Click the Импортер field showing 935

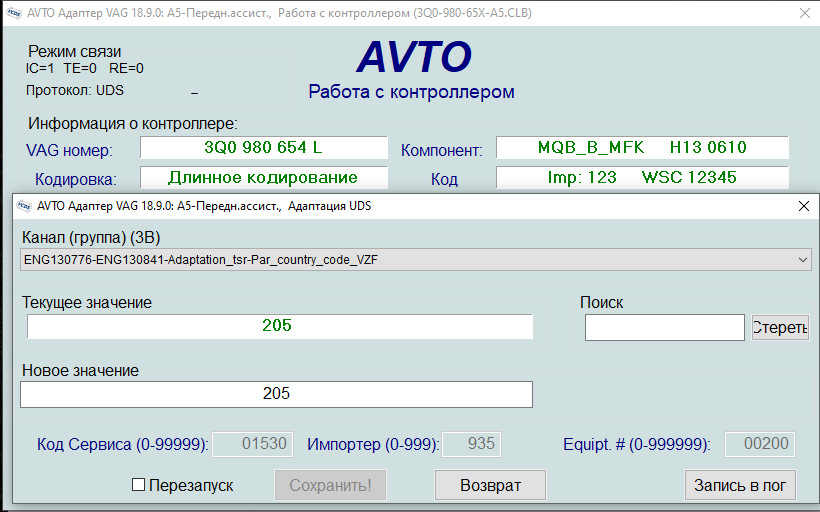point(471,444)
